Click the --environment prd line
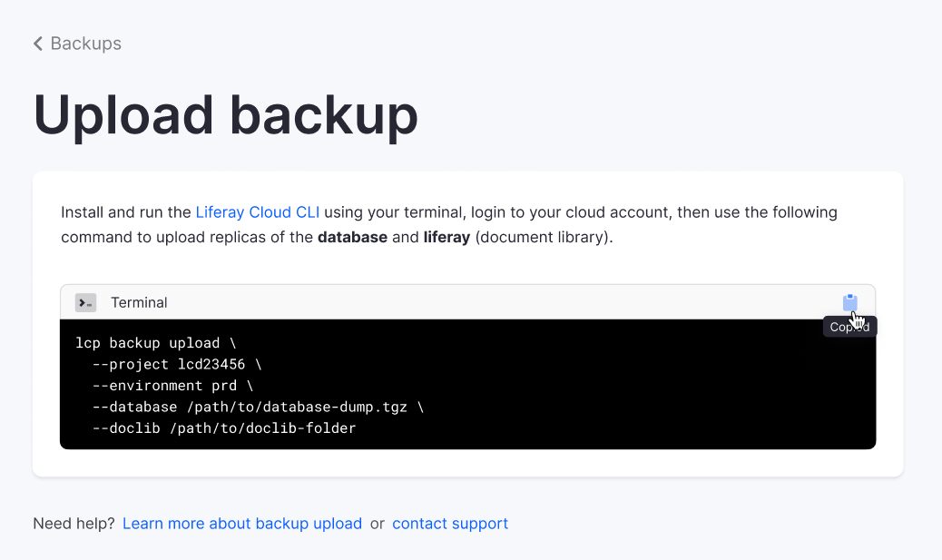The height and width of the screenshot is (560, 942). point(172,385)
